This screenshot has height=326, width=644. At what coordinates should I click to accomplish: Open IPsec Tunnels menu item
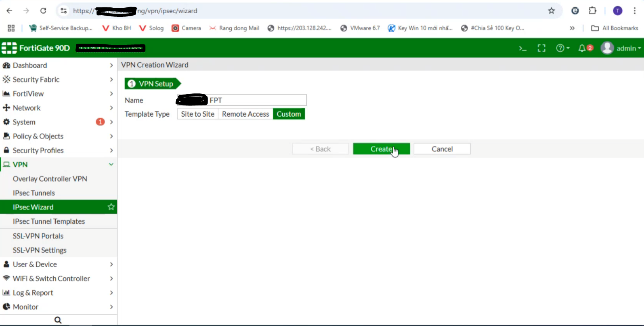click(34, 193)
